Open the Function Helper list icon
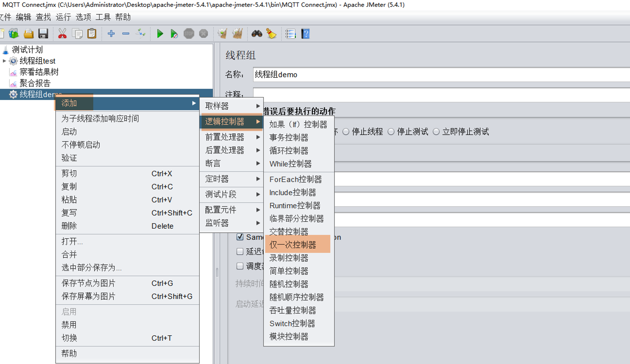The width and height of the screenshot is (630, 364). point(290,33)
